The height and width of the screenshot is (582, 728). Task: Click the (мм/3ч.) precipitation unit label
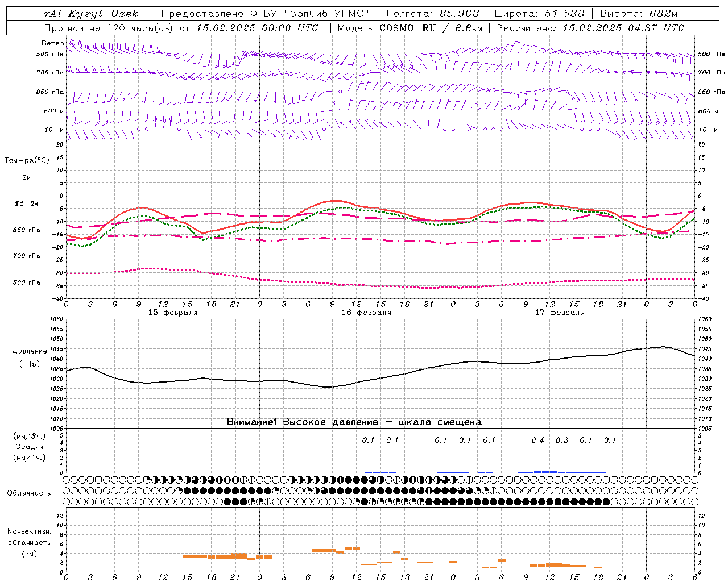(30, 436)
